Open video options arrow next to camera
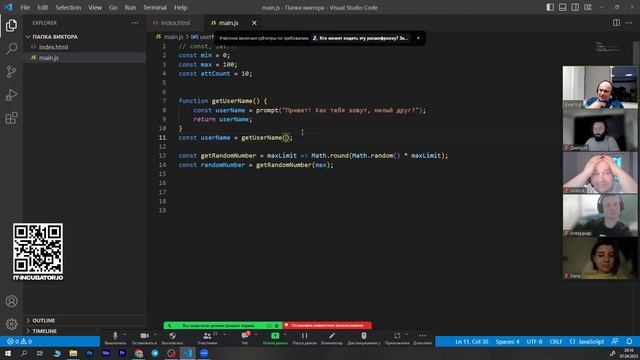This screenshot has width=640, height=360. (x=155, y=335)
